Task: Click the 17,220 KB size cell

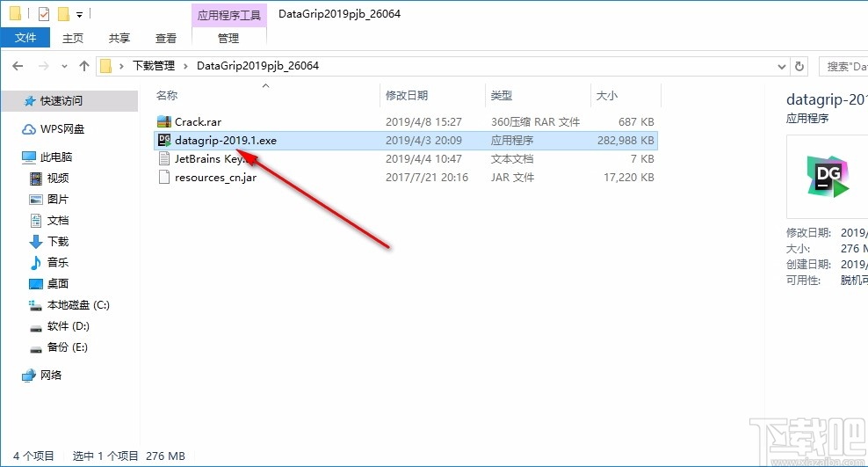Action: click(x=628, y=178)
